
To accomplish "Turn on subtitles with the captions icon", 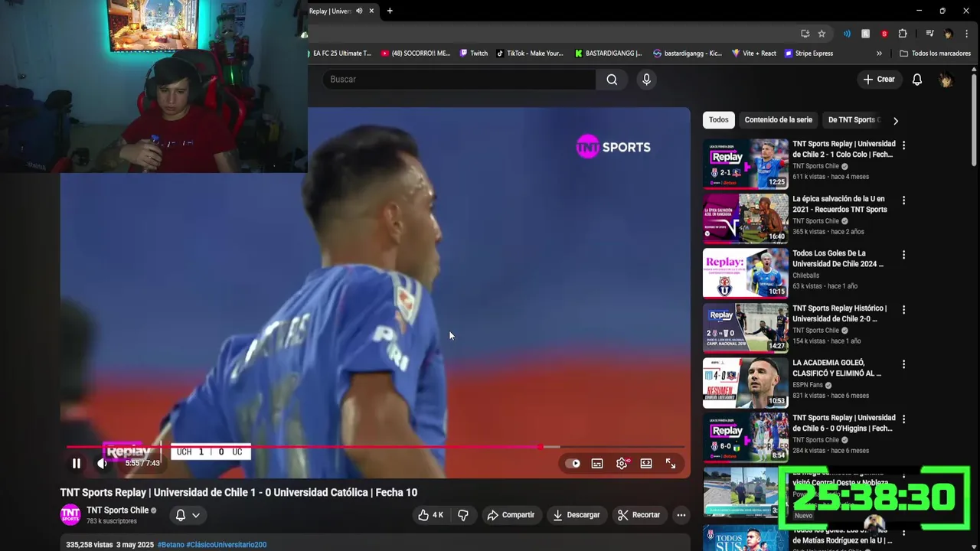I will pos(597,463).
